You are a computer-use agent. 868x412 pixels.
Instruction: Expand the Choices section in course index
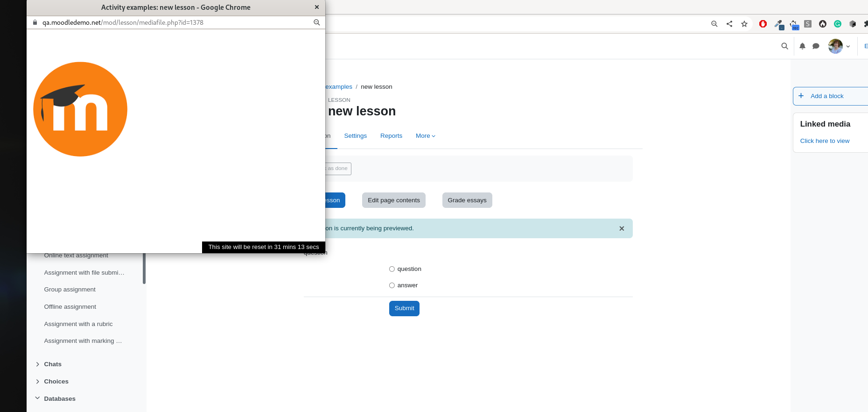click(x=38, y=382)
